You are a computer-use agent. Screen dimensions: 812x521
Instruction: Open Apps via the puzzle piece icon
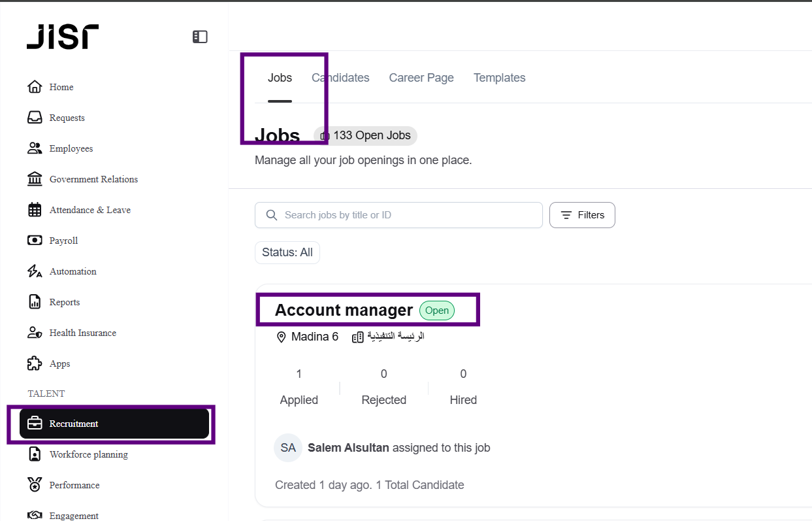point(35,363)
